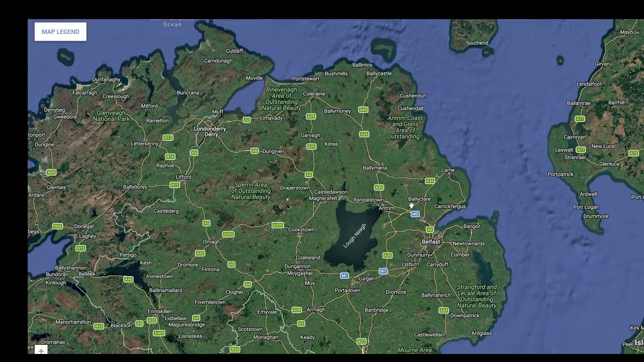Click the A13-free N15 shield near Lifford
644x362 pixels.
pyautogui.click(x=175, y=185)
